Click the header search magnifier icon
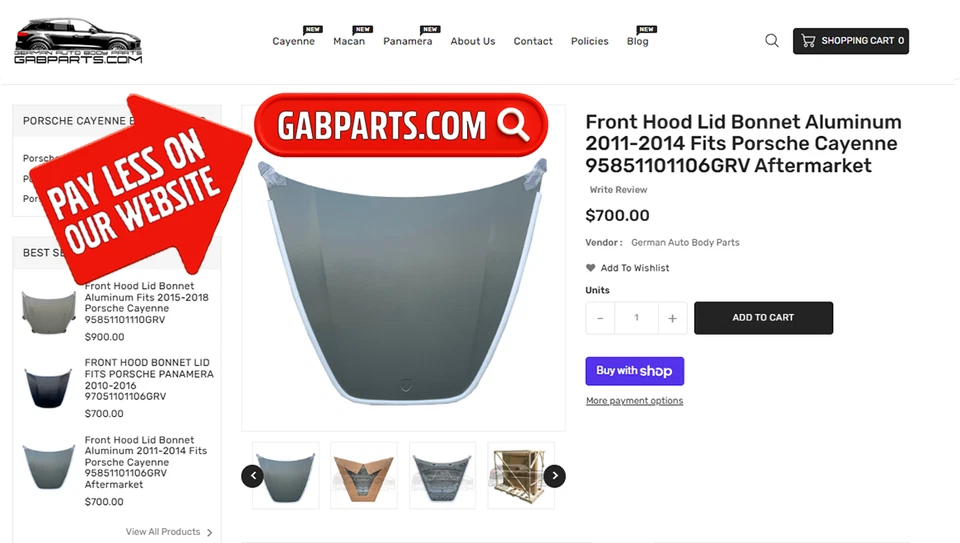960x543 pixels. [771, 41]
